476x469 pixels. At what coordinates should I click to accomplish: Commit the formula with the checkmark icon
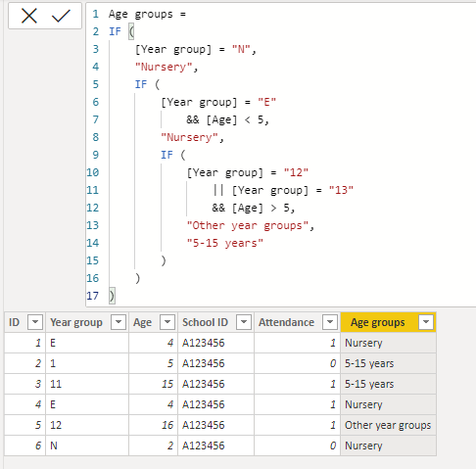pyautogui.click(x=61, y=16)
